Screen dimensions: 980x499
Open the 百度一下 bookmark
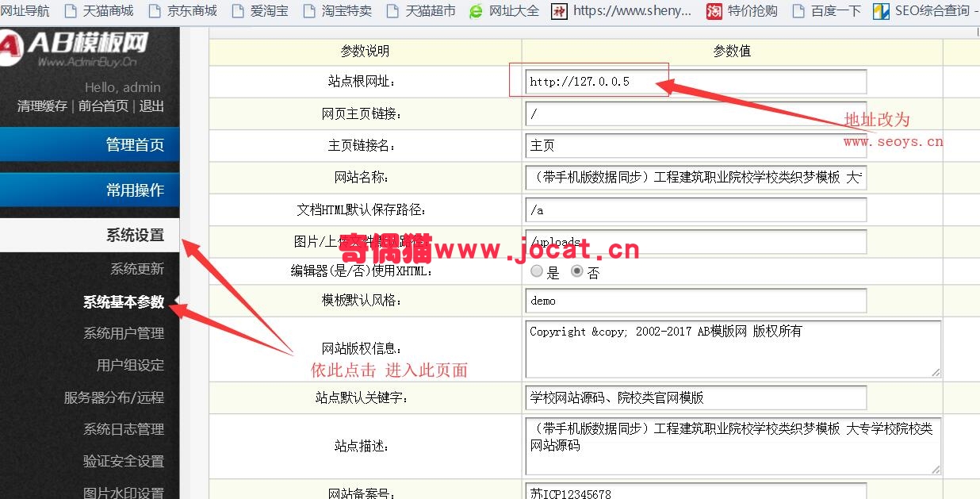(x=825, y=11)
